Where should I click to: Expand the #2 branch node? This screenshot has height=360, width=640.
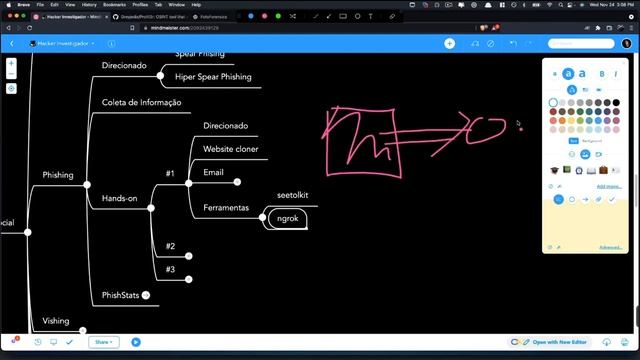pos(189,256)
